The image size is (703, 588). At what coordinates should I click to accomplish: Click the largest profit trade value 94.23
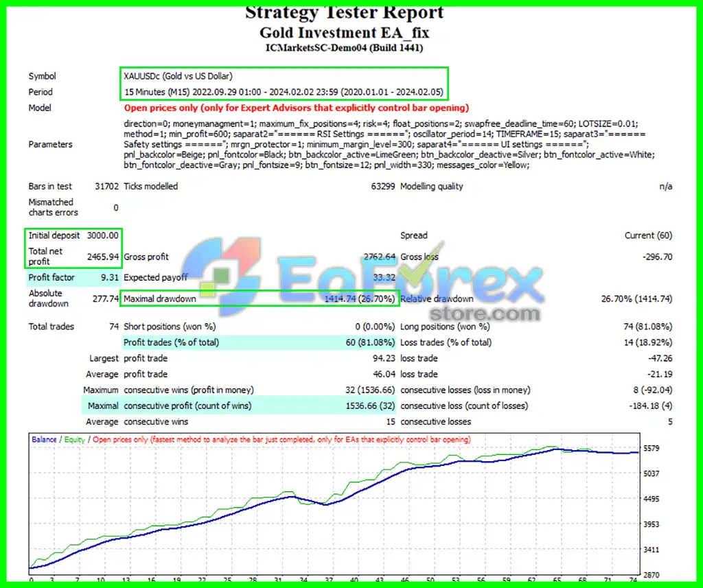tap(384, 358)
